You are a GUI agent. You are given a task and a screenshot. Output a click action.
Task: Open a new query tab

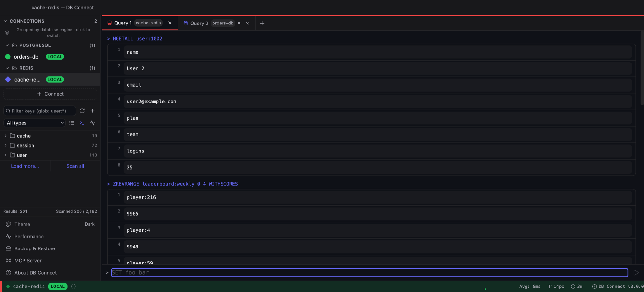click(x=262, y=23)
